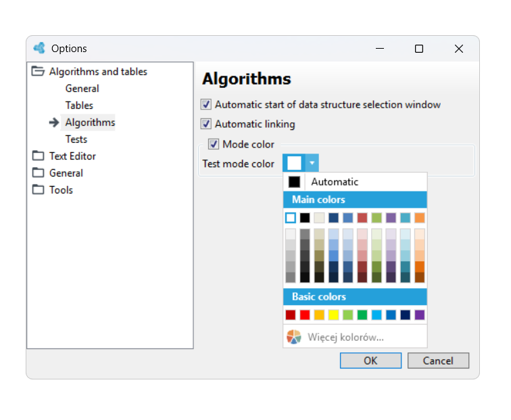This screenshot has height=420, width=511.
Task: Pick the bright red swatch in Basic colors
Action: point(305,314)
